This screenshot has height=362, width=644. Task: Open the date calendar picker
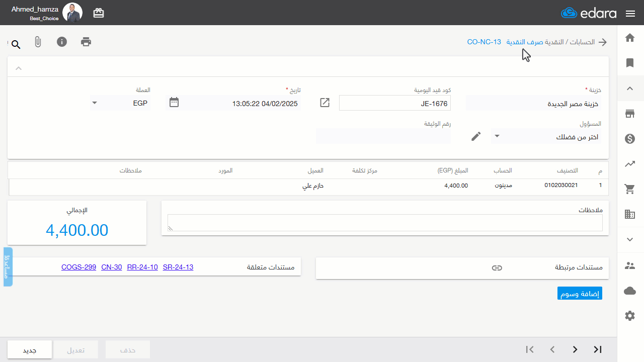tap(174, 103)
